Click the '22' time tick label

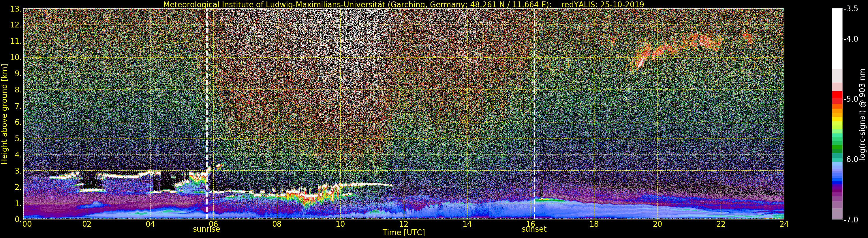coord(720,224)
